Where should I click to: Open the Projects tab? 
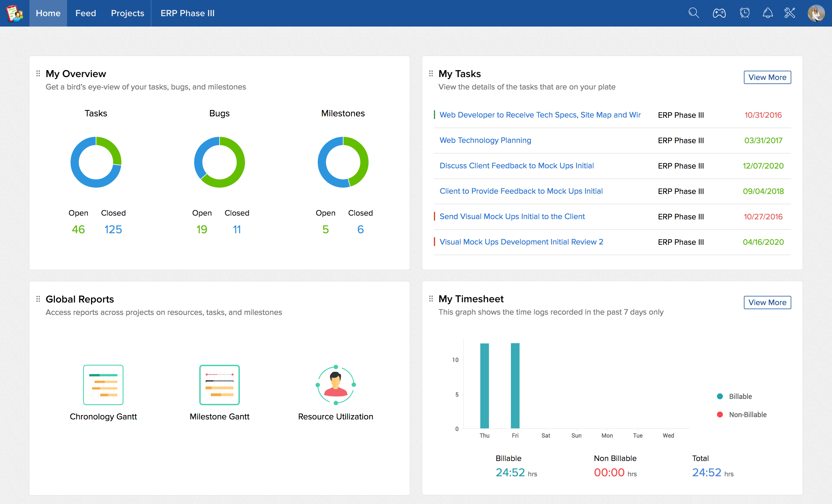pyautogui.click(x=127, y=13)
